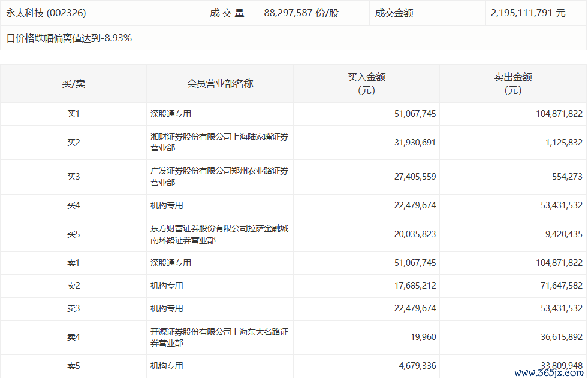Click 东方财富证券 拉萨金融城南环路 branch name
Image resolution: width=588 pixels, height=382 pixels.
(x=219, y=235)
